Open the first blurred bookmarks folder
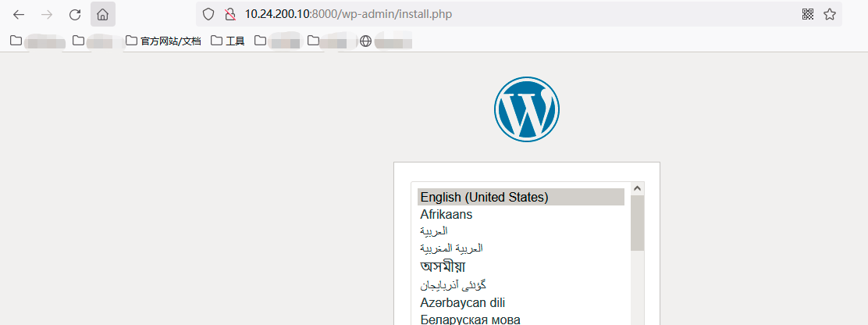This screenshot has height=325, width=868. tap(37, 41)
